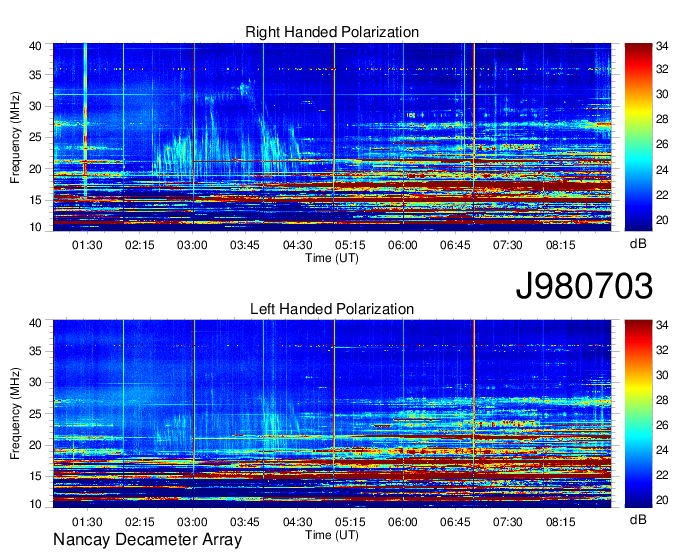Click the 40 MHz tick on lower plot
The image size is (680, 552).
[x=35, y=323]
